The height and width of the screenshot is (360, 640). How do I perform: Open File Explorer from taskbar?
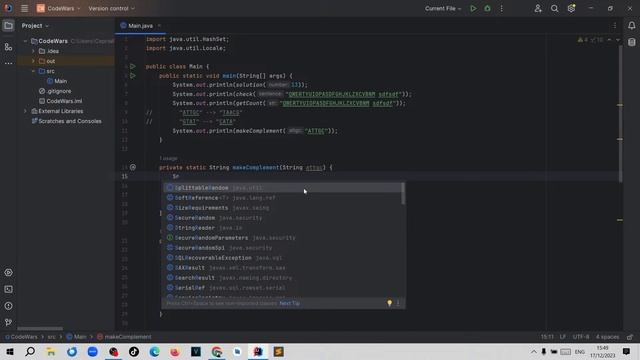tap(51, 351)
